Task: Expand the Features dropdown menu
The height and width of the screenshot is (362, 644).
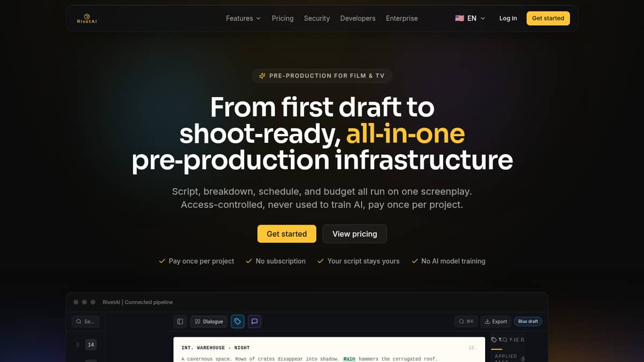Action: 243,18
